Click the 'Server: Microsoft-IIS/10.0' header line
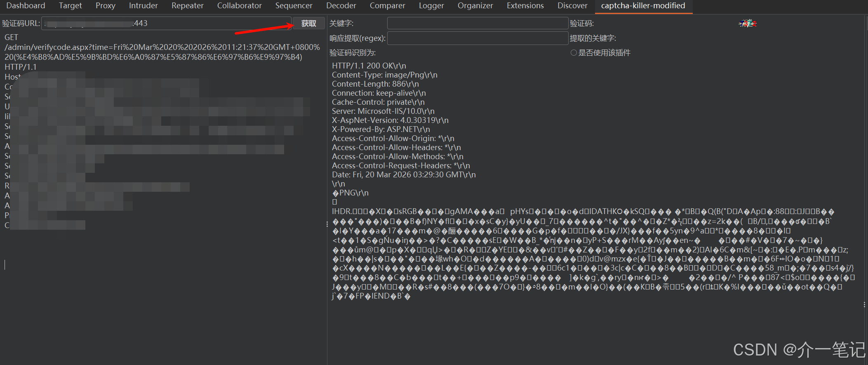Image resolution: width=868 pixels, height=365 pixels. click(x=383, y=111)
